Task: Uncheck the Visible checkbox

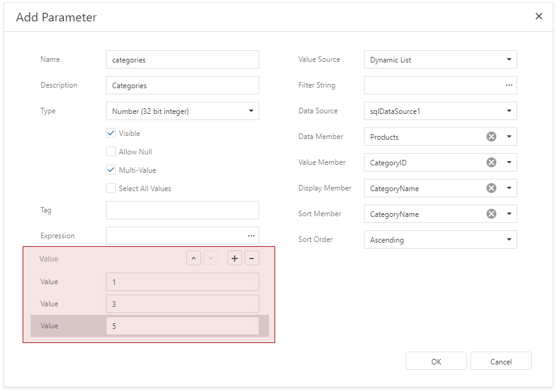Action: (x=111, y=133)
